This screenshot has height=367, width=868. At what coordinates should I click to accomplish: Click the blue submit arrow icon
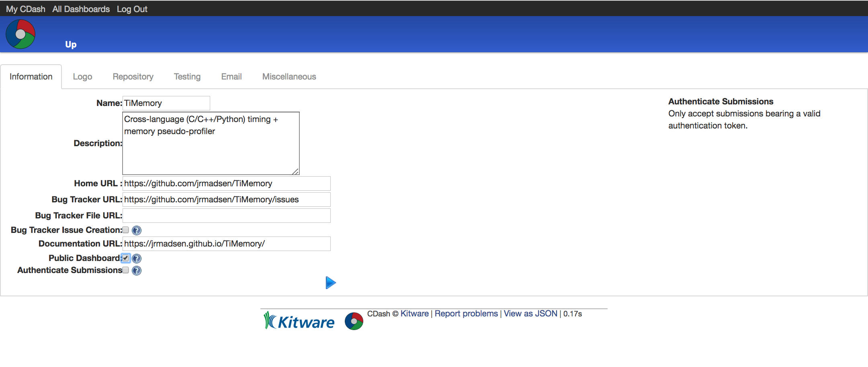[330, 282]
